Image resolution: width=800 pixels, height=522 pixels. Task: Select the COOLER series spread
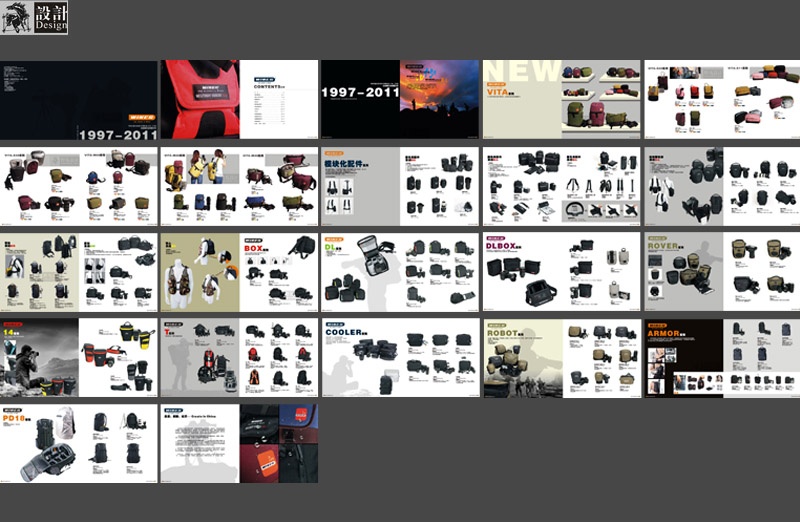(400, 358)
